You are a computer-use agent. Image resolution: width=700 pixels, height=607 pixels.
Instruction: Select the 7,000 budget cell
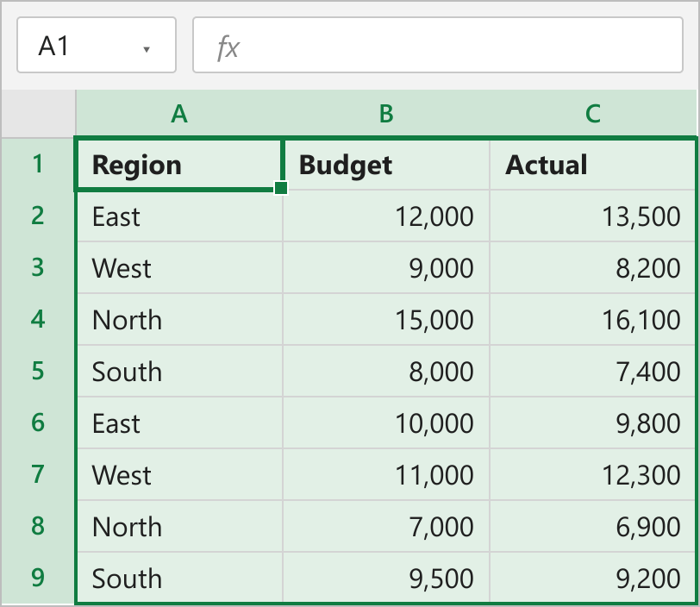coord(386,526)
